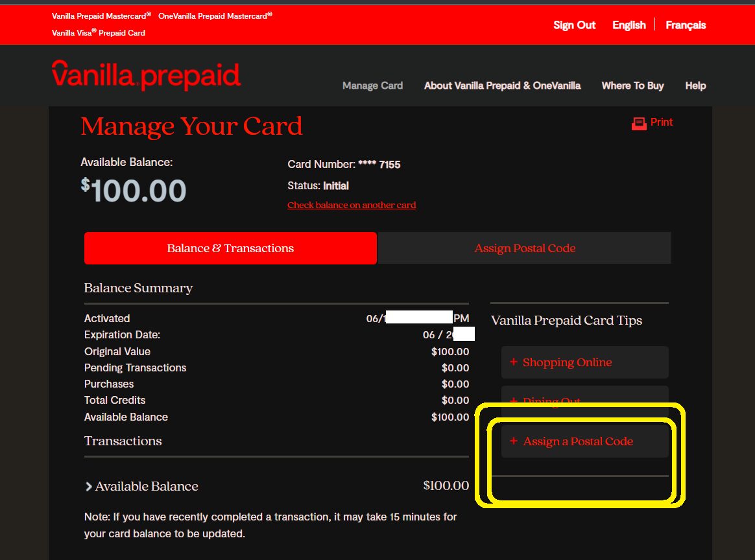Open the Manage Card menu item
The width and height of the screenshot is (755, 560).
[x=372, y=86]
